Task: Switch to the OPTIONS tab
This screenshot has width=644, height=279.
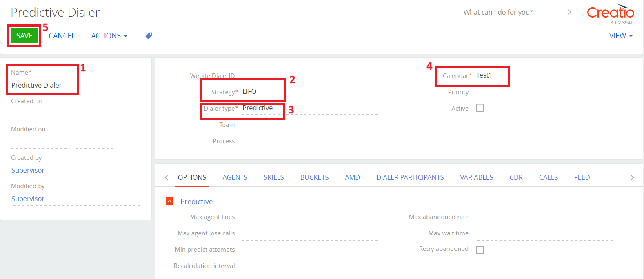Action: [192, 177]
